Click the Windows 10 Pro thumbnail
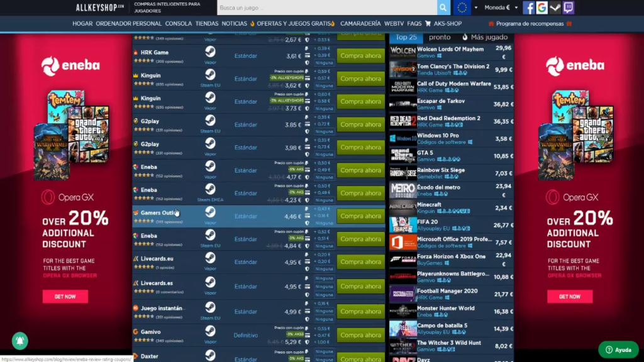Screen dimensions: 644x362 [x=402, y=139]
